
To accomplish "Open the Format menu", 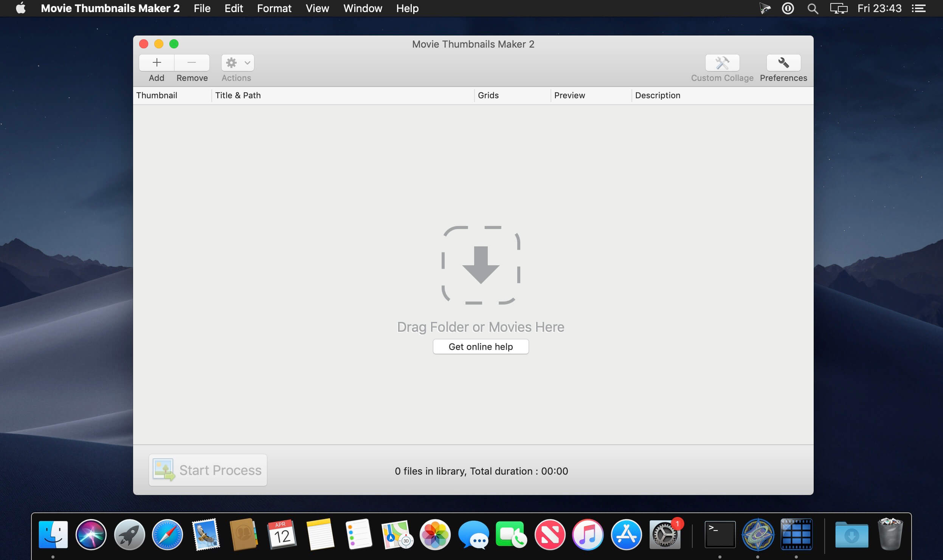I will pos(274,8).
